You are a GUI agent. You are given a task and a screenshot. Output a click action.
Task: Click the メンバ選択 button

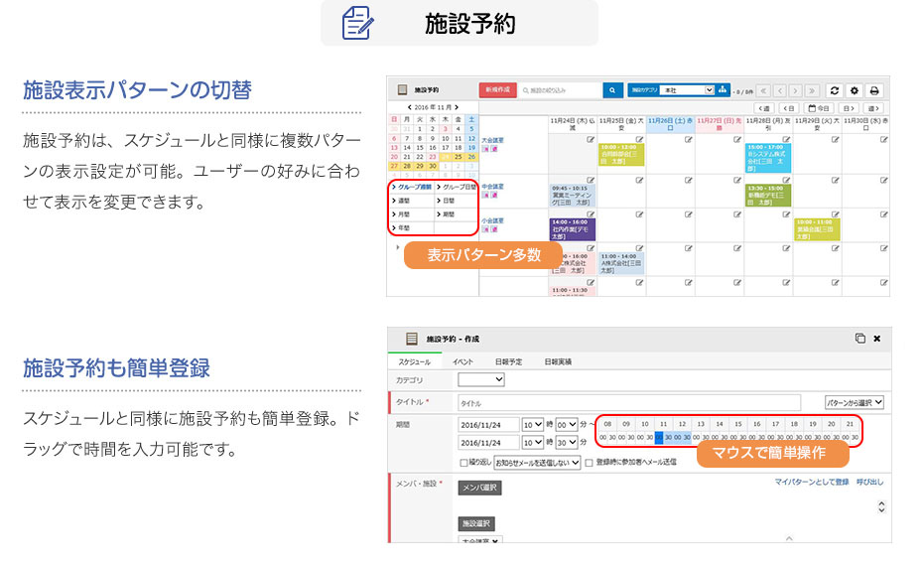(x=479, y=489)
